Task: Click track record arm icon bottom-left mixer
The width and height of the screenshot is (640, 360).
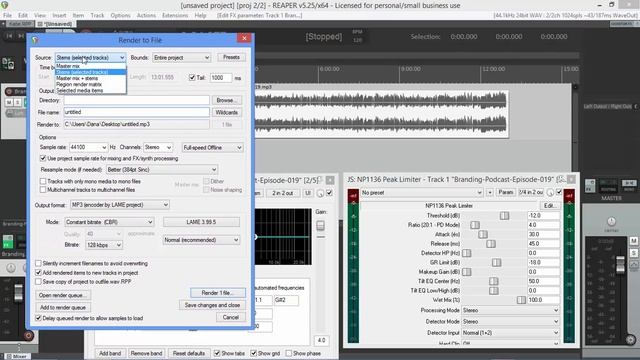Action: [x=29, y=336]
